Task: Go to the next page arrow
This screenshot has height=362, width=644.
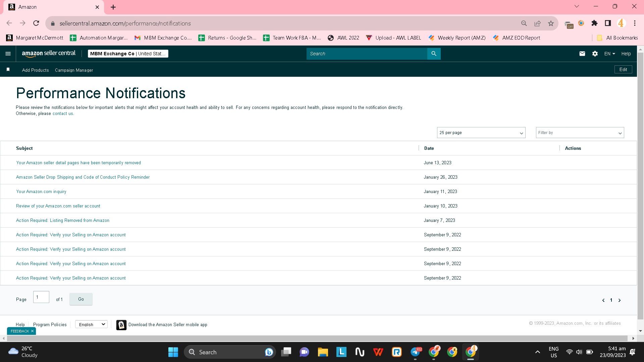Action: click(620, 300)
